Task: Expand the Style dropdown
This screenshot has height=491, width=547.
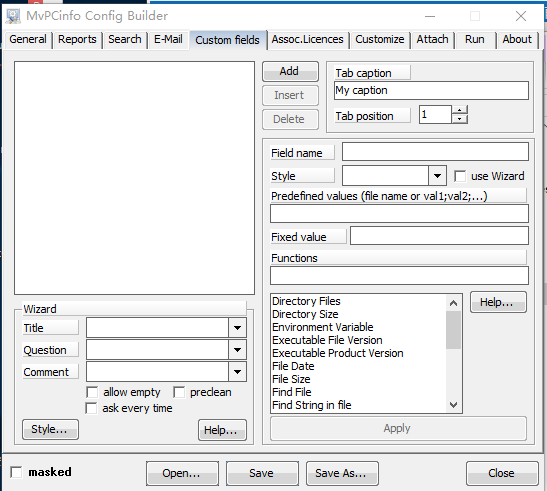Action: tap(437, 176)
